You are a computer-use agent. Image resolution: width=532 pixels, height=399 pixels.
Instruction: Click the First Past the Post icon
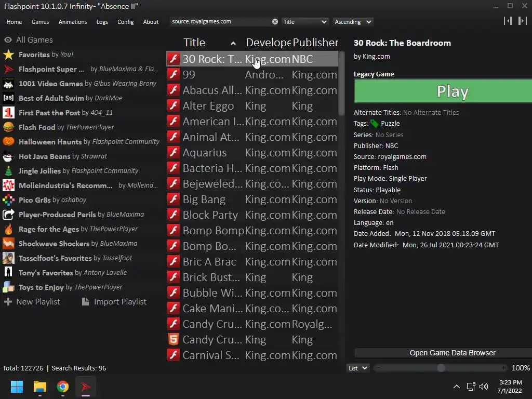click(8, 113)
